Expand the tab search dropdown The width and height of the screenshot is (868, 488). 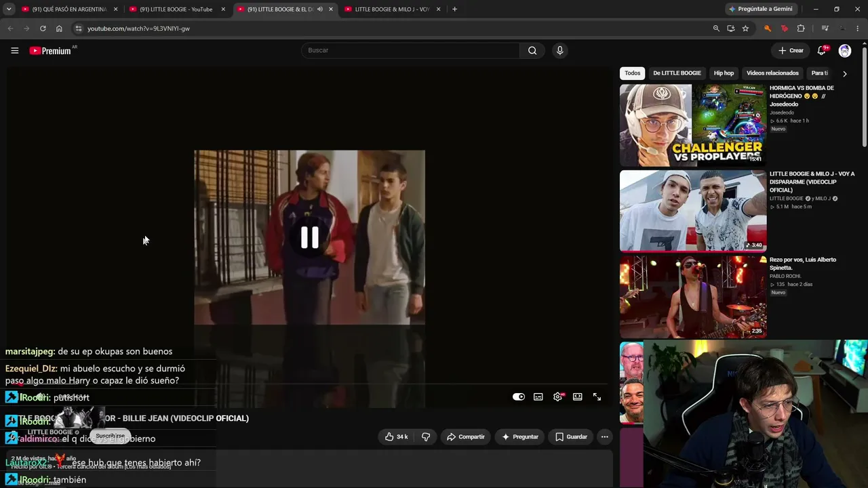tap(9, 9)
